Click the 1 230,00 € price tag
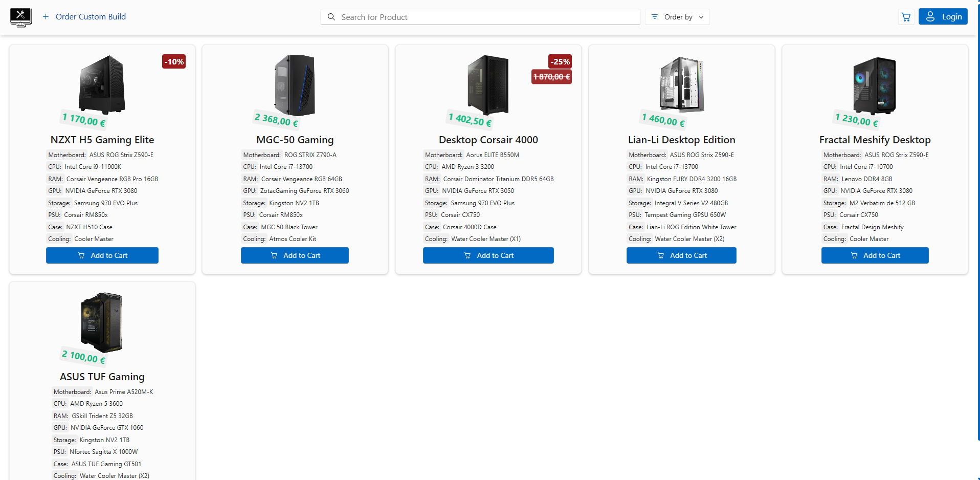980x480 pixels. 857,120
